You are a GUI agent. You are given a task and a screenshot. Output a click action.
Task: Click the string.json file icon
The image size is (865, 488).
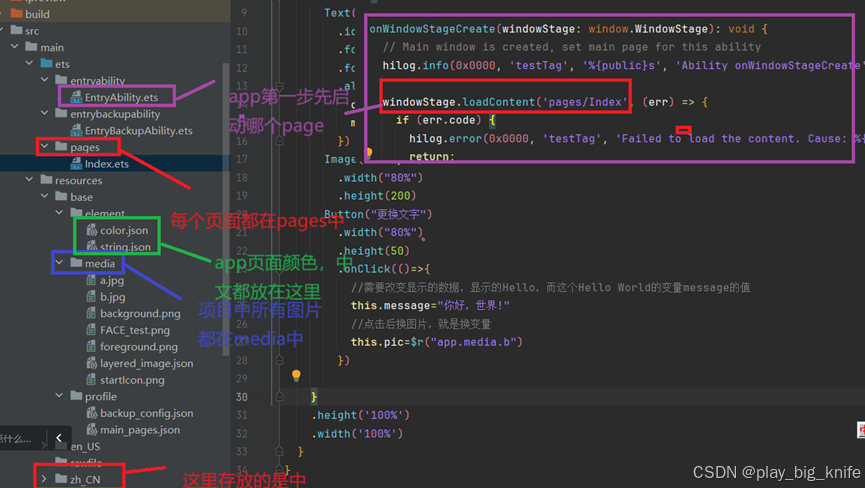coord(92,247)
